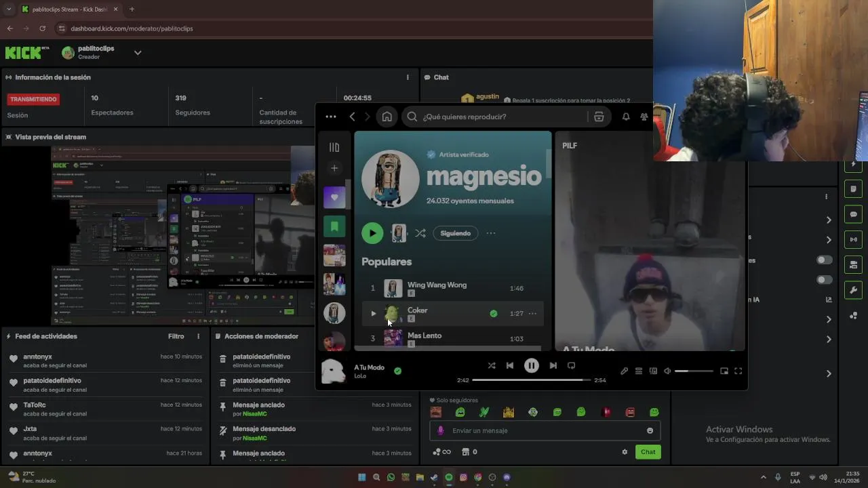Image resolution: width=868 pixels, height=488 pixels.
Task: Send message with the green Chat button
Action: coord(648,452)
